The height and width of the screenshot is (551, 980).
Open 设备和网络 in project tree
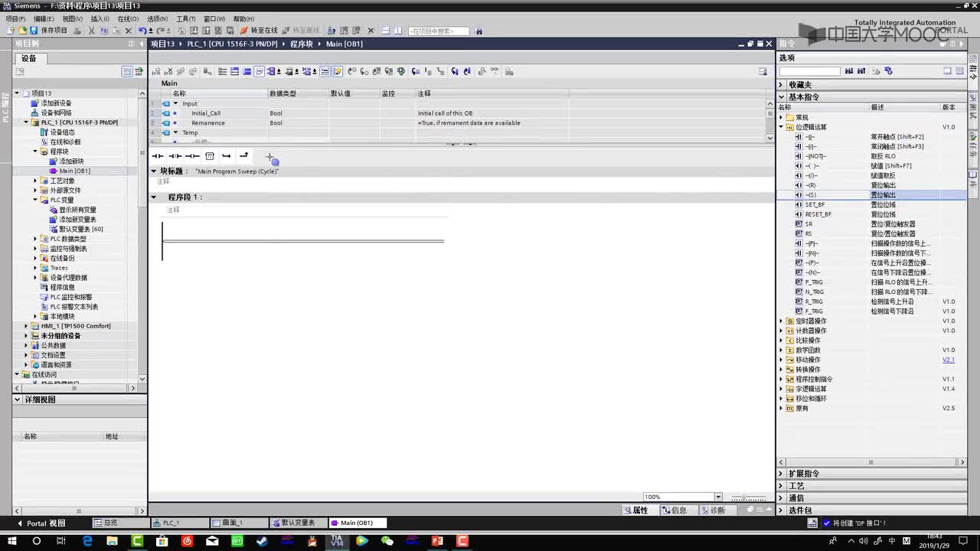(56, 112)
